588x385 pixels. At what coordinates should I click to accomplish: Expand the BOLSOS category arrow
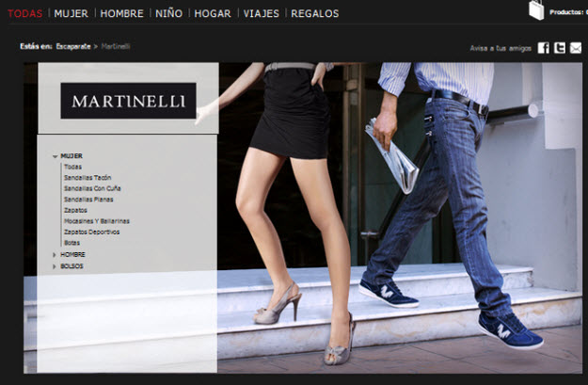point(55,266)
